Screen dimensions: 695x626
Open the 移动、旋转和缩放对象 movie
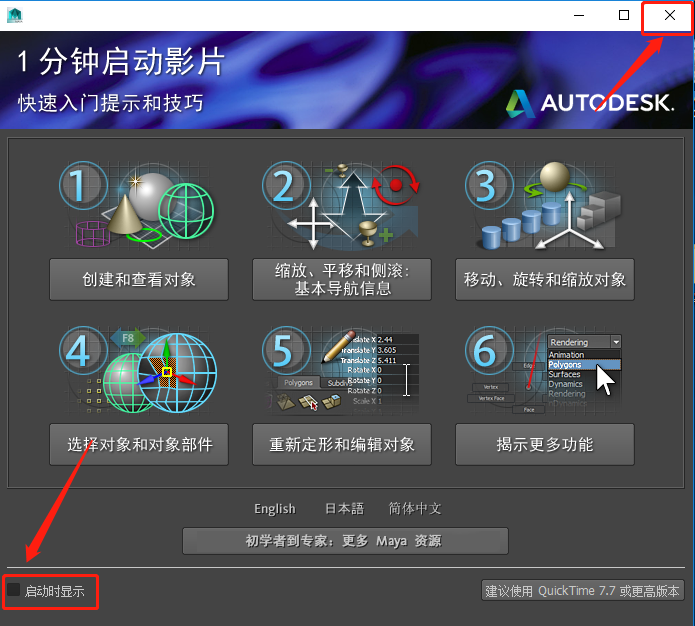[x=545, y=280]
